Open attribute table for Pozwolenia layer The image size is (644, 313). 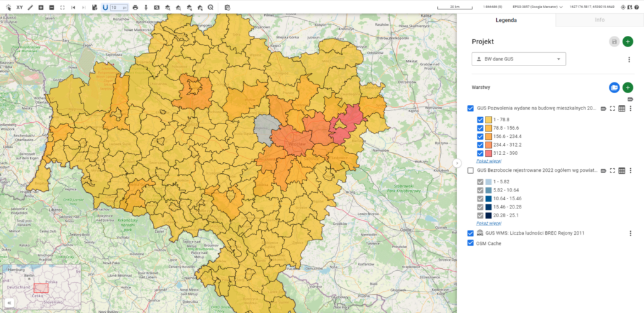pos(621,109)
